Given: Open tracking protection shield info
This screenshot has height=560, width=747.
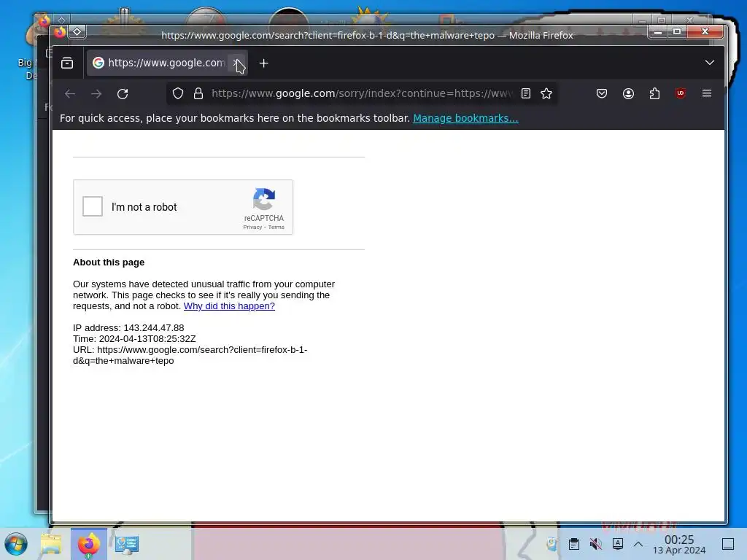Looking at the screenshot, I should (178, 93).
